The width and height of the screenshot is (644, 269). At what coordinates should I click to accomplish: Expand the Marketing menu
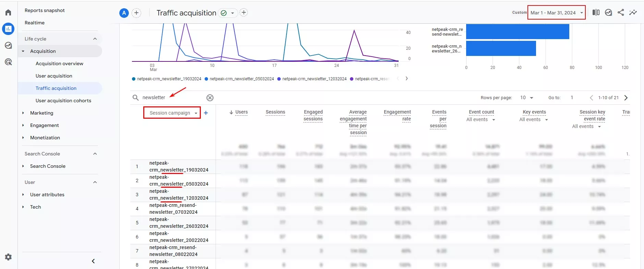(41, 113)
